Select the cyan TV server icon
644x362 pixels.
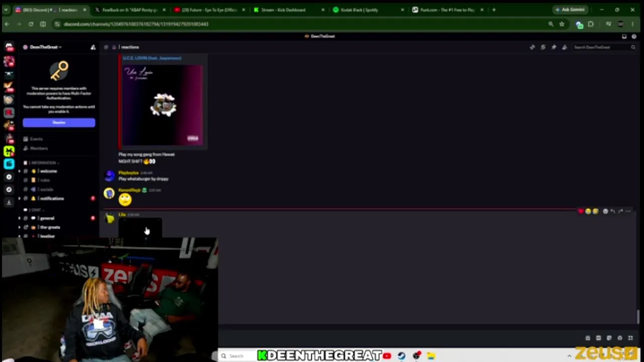(x=9, y=164)
